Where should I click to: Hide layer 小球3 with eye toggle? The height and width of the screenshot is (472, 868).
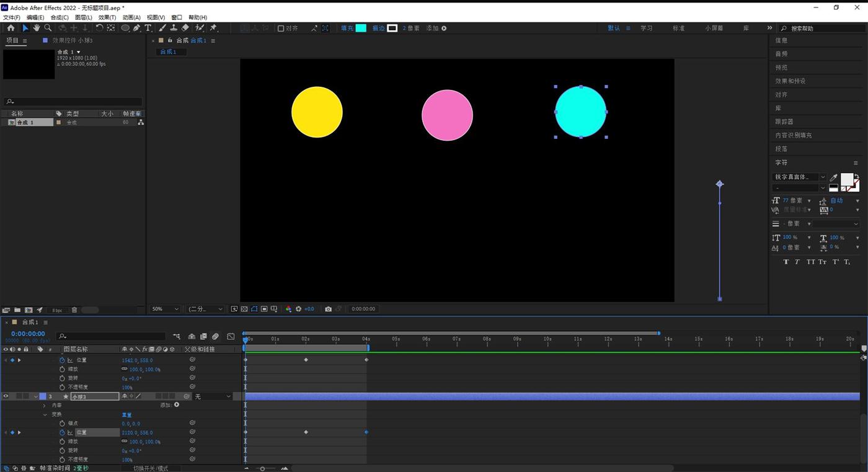pyautogui.click(x=6, y=396)
